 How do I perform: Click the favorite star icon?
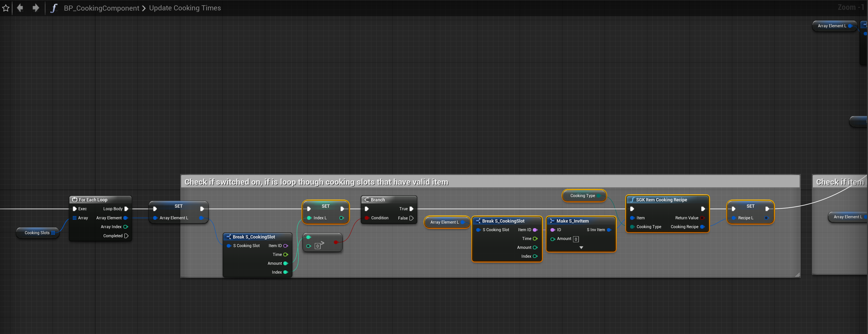(6, 8)
